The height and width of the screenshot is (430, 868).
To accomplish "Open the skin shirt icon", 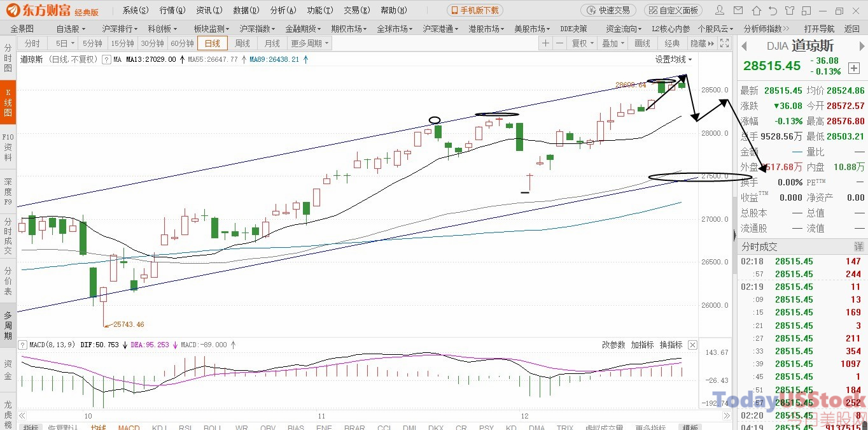I will click(x=788, y=11).
